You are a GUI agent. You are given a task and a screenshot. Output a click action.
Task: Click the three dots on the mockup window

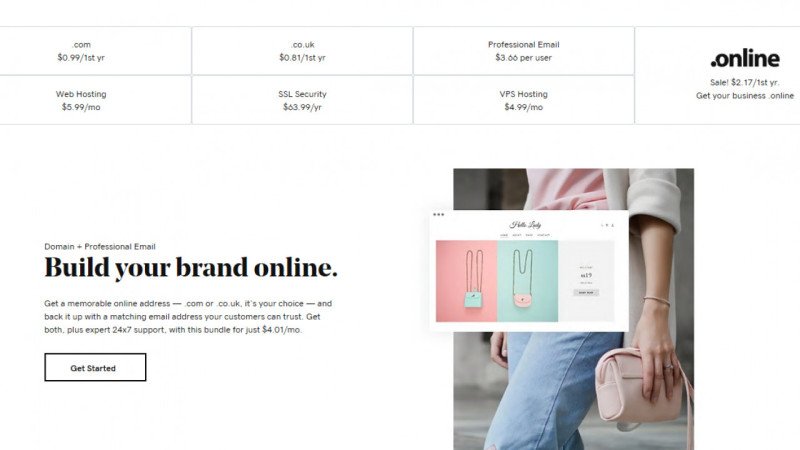pyautogui.click(x=438, y=215)
